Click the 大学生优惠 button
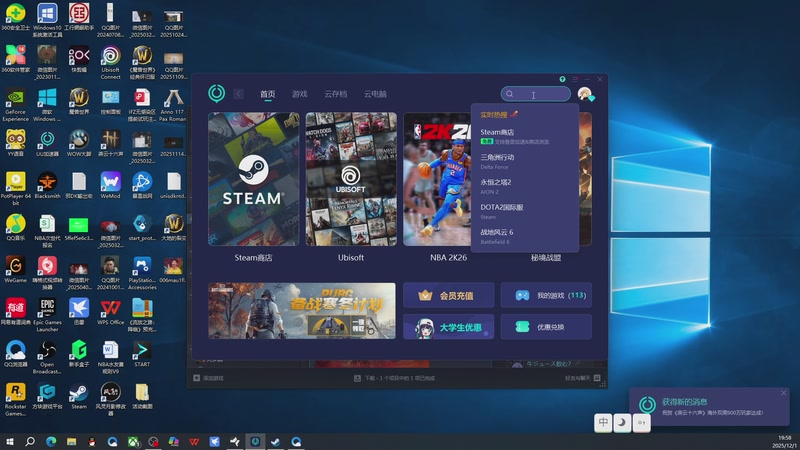 pos(448,327)
